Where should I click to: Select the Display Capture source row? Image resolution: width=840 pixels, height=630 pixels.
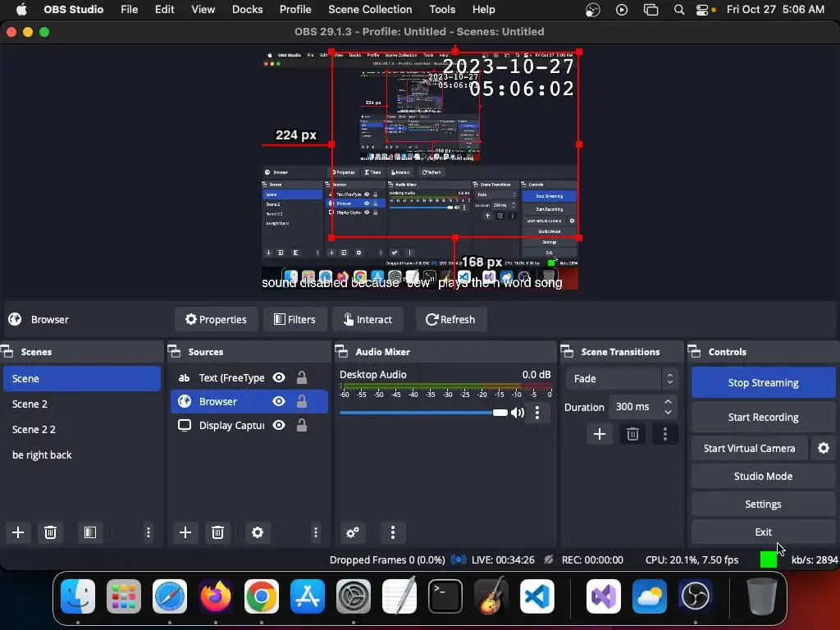tap(249, 426)
